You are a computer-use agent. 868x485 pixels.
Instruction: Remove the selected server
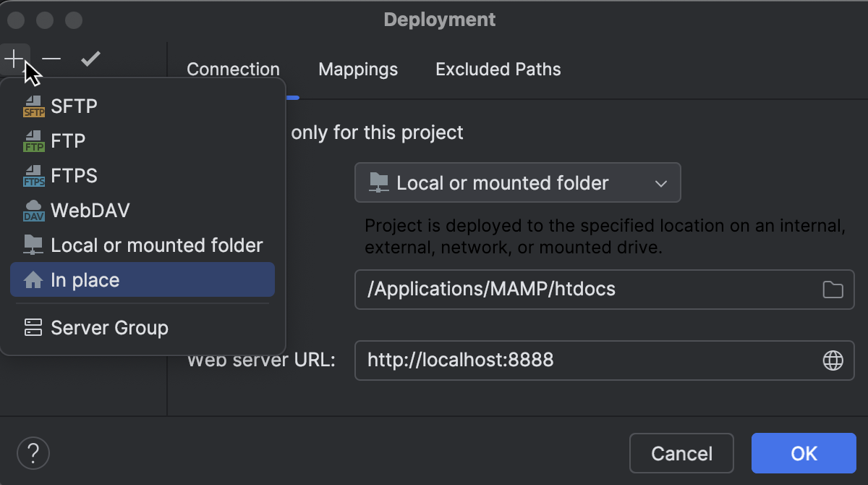point(51,58)
